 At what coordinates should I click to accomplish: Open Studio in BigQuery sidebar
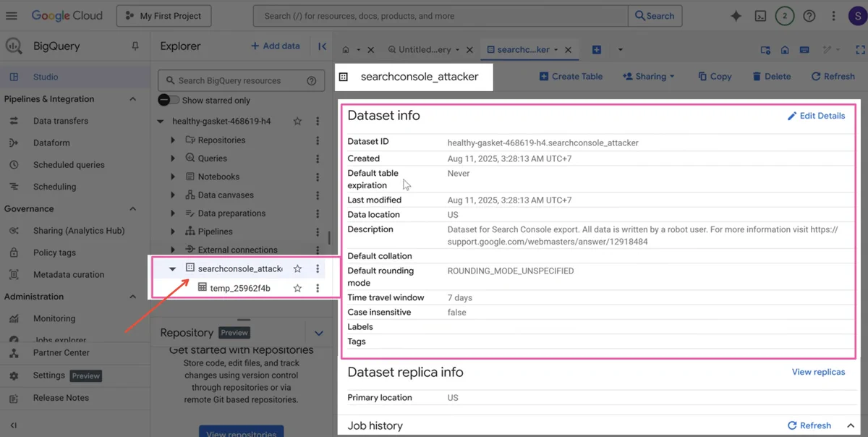(x=45, y=77)
